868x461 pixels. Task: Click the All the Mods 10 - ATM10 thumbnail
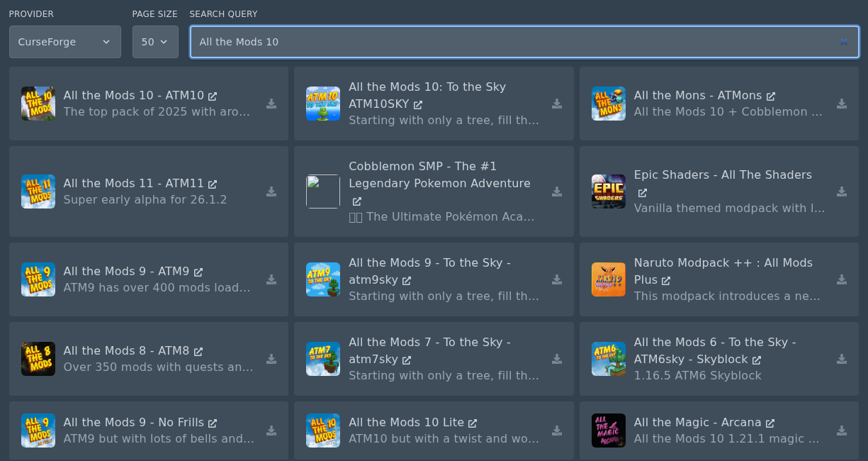38,104
